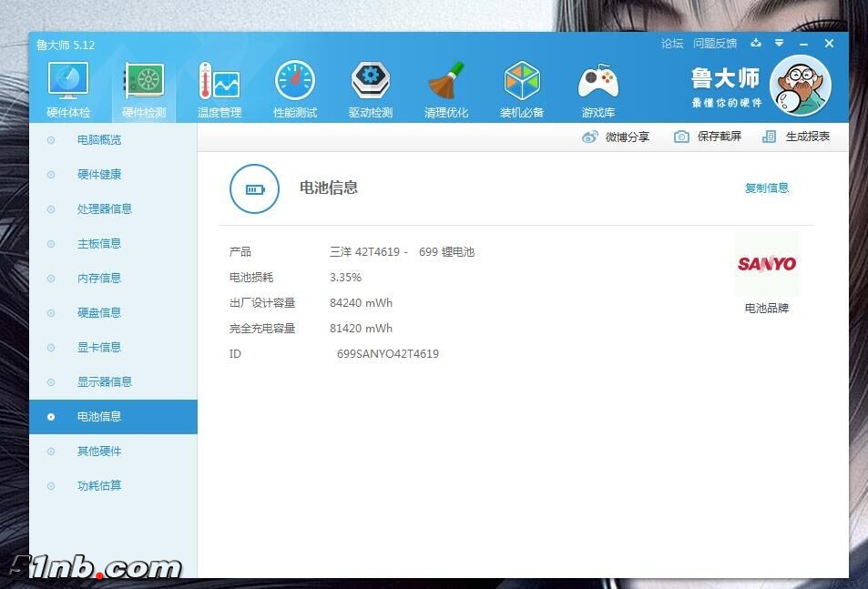The width and height of the screenshot is (868, 589).
Task: Click the 复制信息 copy info link
Action: point(766,188)
